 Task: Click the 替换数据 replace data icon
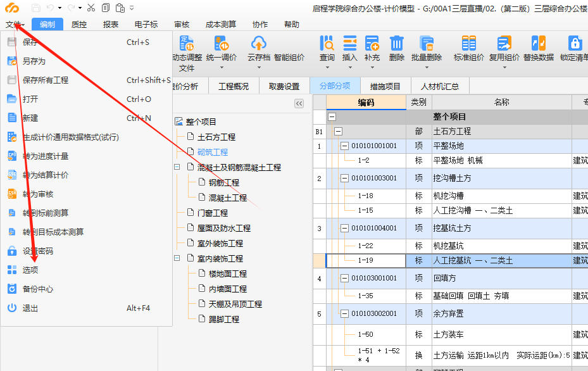pyautogui.click(x=539, y=44)
